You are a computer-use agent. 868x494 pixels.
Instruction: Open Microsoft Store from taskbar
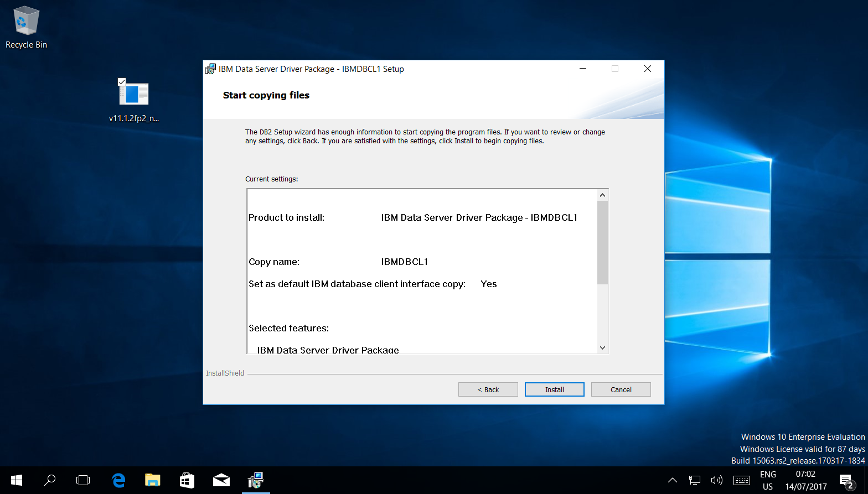[187, 480]
